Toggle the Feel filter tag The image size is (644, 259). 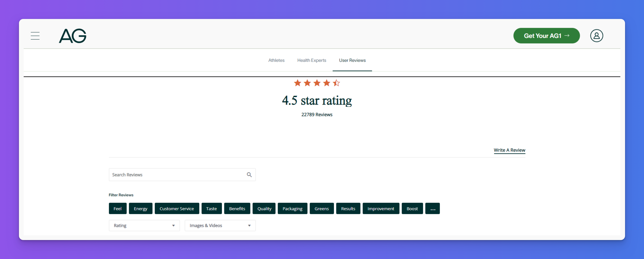click(118, 208)
